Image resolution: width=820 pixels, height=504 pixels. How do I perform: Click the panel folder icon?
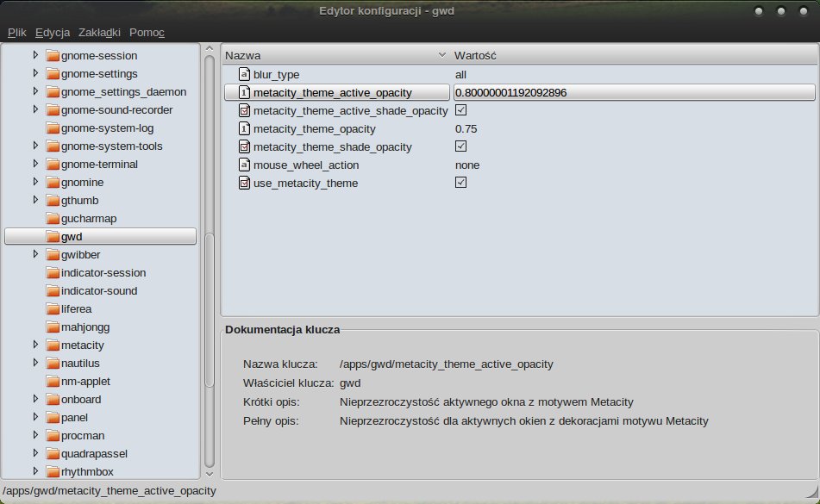click(53, 418)
